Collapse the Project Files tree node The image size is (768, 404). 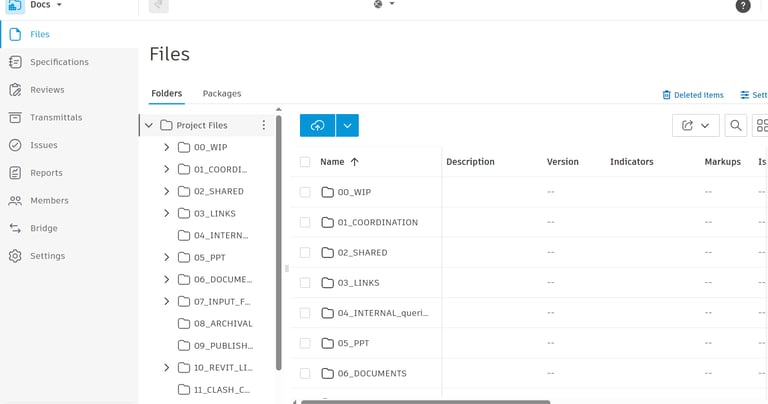149,125
